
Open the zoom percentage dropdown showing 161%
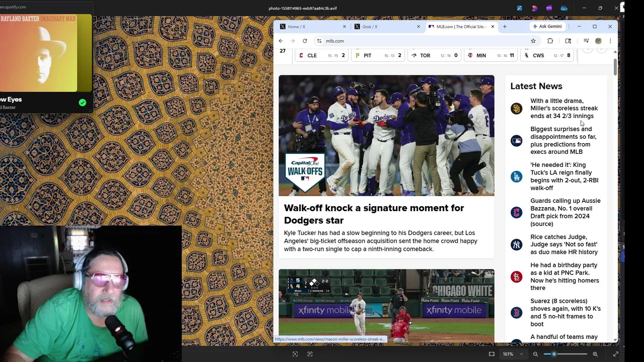tap(512, 354)
